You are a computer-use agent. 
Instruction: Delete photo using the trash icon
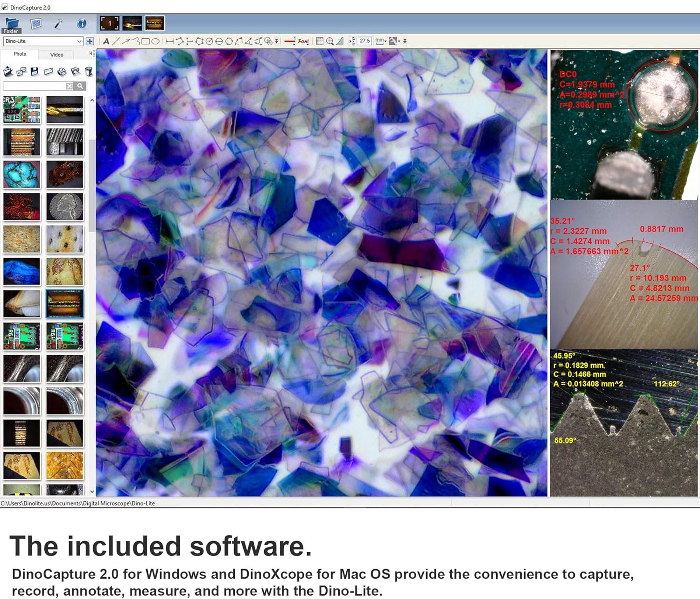pos(89,71)
